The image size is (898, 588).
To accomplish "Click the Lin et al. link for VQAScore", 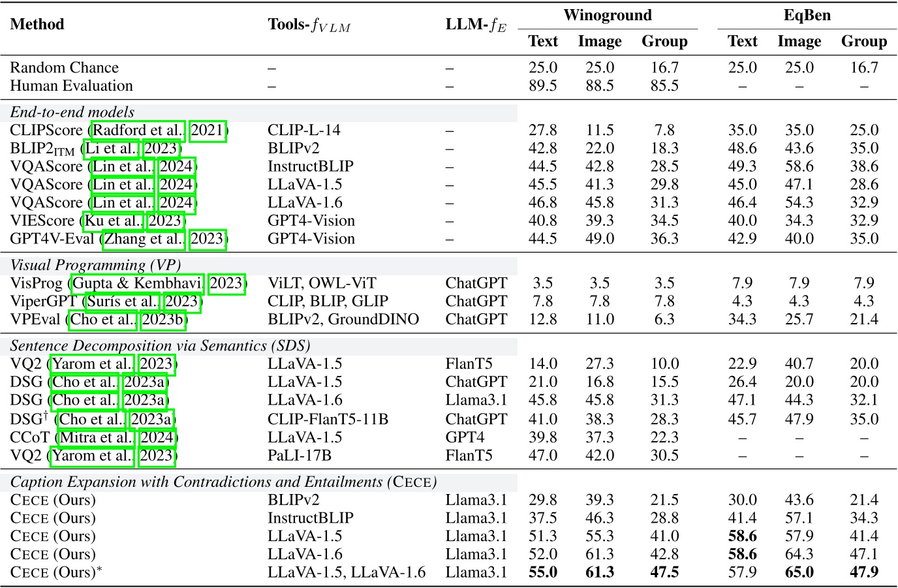I will click(x=123, y=166).
